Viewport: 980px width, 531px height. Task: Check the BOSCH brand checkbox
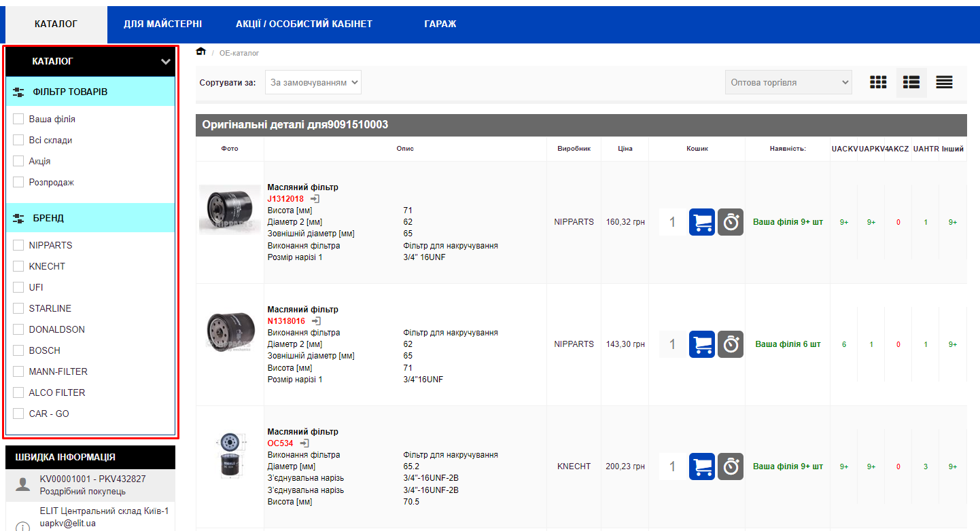18,350
